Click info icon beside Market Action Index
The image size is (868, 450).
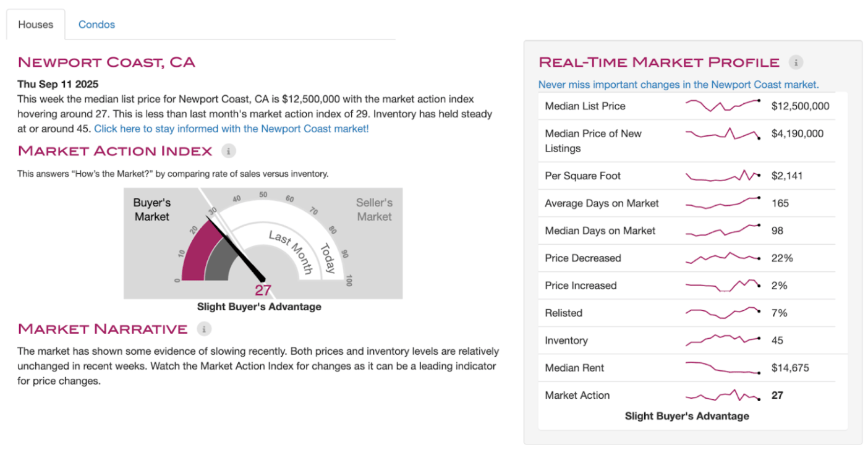[x=228, y=151]
